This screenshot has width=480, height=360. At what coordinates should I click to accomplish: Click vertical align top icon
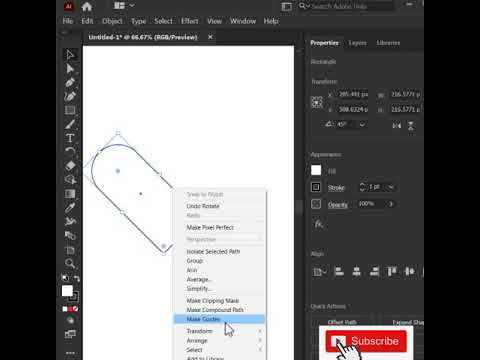click(x=392, y=272)
